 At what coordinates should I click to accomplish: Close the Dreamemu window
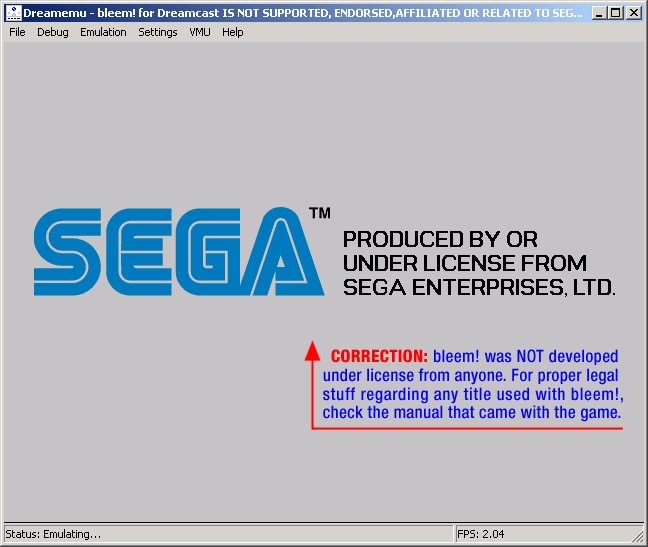[x=634, y=13]
